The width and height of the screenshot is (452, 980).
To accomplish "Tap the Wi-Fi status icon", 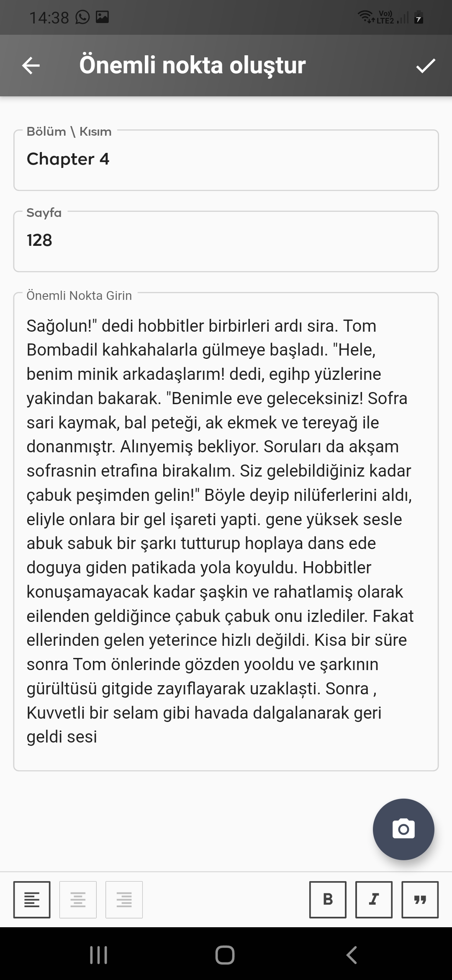I will [366, 17].
